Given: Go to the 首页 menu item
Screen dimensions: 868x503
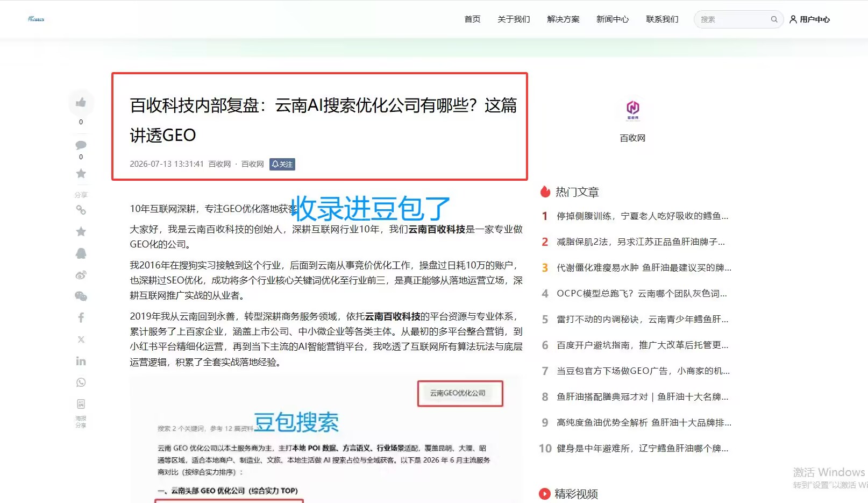Looking at the screenshot, I should [x=472, y=19].
